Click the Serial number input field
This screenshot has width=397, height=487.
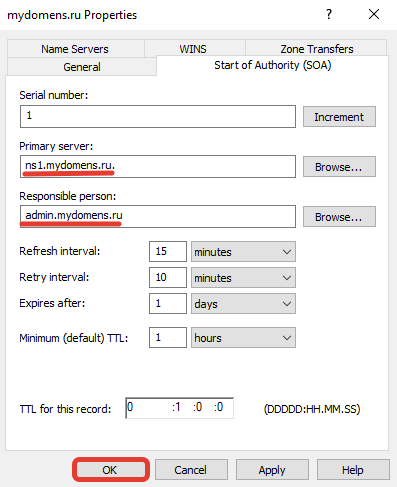click(158, 116)
